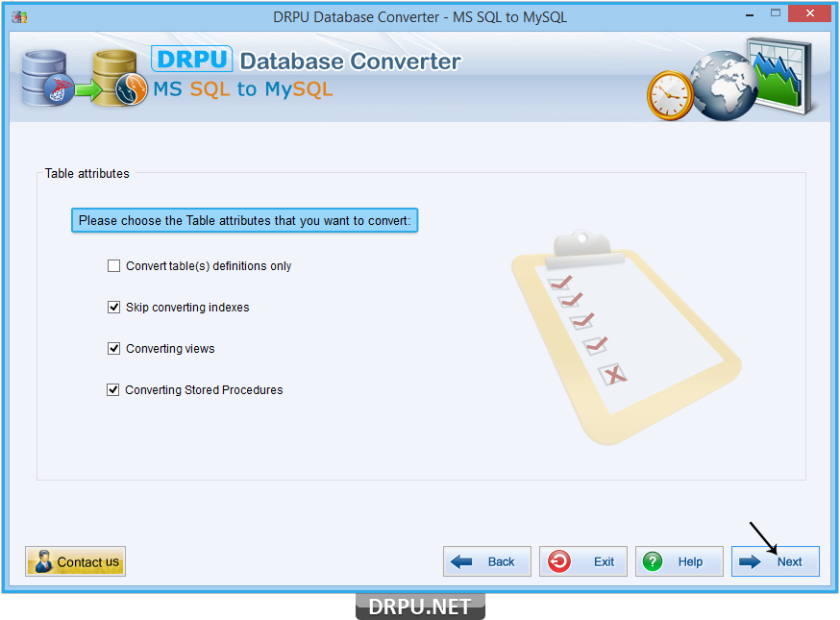Minimize the Database Converter window
The width and height of the screenshot is (840, 620).
(750, 13)
